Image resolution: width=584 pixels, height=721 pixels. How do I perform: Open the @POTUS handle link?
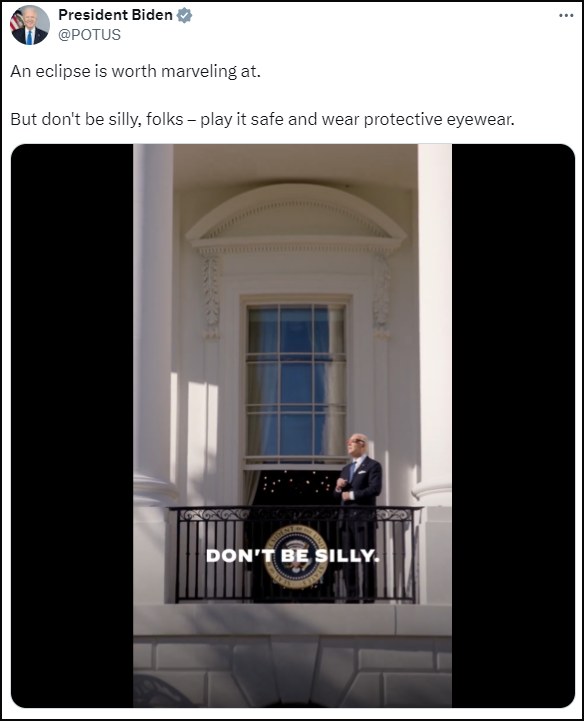(x=89, y=34)
